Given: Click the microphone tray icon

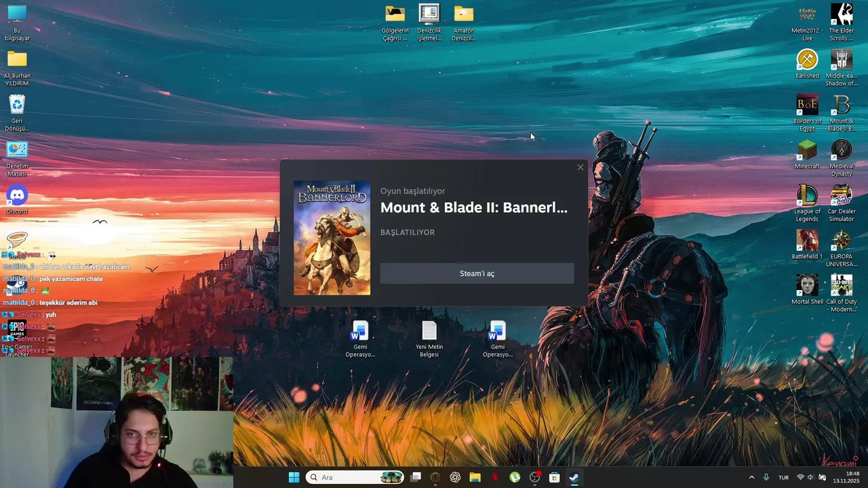Looking at the screenshot, I should tap(766, 477).
